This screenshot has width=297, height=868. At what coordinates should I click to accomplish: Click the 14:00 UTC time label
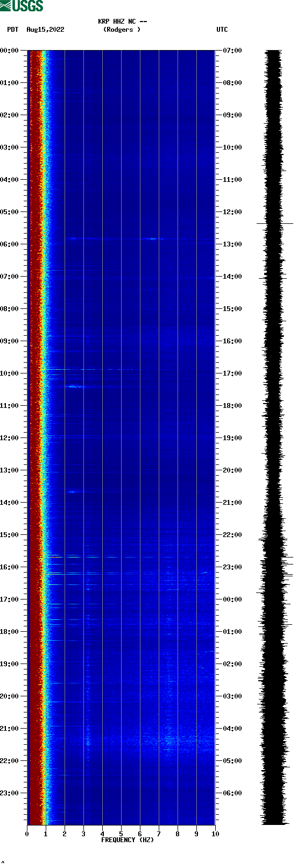tap(232, 277)
